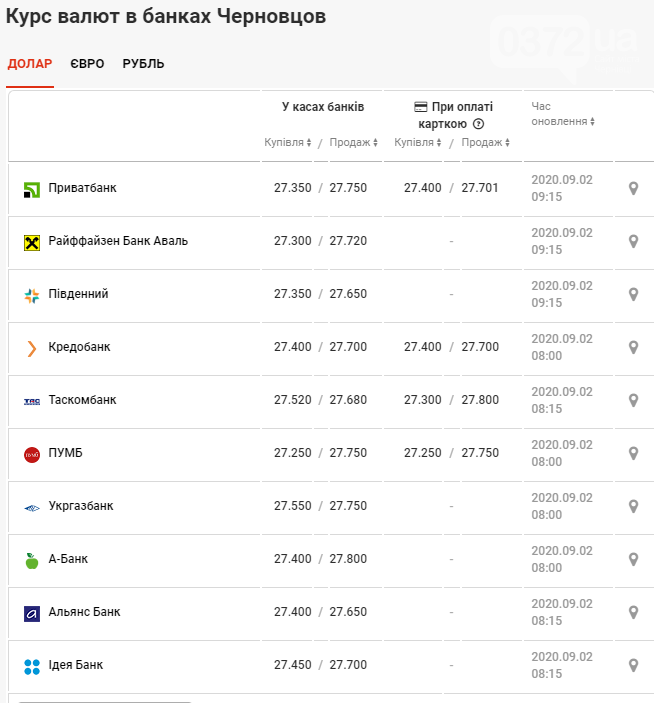Viewport: 654px width, 703px height.
Task: Click Ідея Банк buy rate 27.450
Action: [292, 664]
